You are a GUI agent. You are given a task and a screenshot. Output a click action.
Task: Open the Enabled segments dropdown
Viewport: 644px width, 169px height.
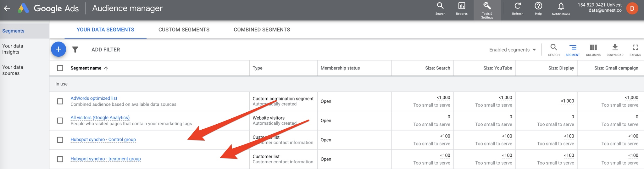[x=513, y=50]
